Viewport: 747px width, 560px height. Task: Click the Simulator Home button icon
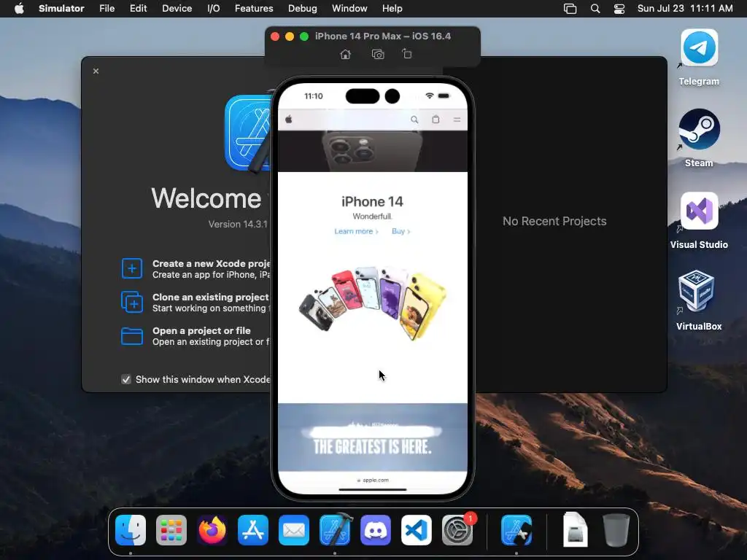coord(345,54)
